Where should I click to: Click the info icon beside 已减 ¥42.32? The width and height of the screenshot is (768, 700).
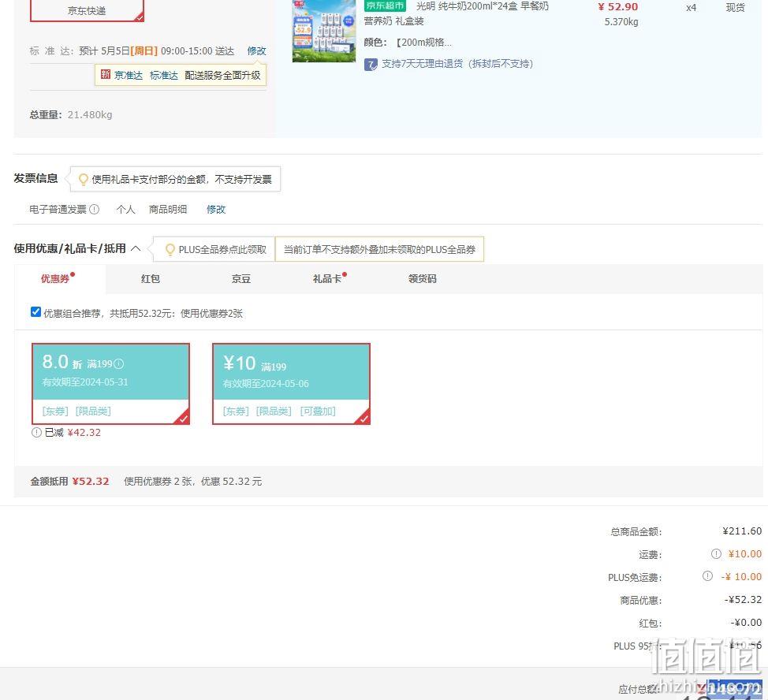36,433
